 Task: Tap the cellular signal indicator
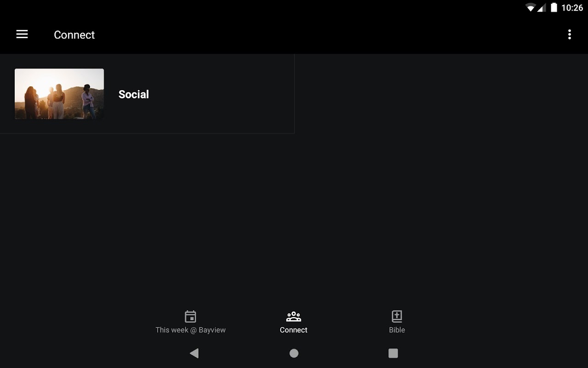coord(541,7)
